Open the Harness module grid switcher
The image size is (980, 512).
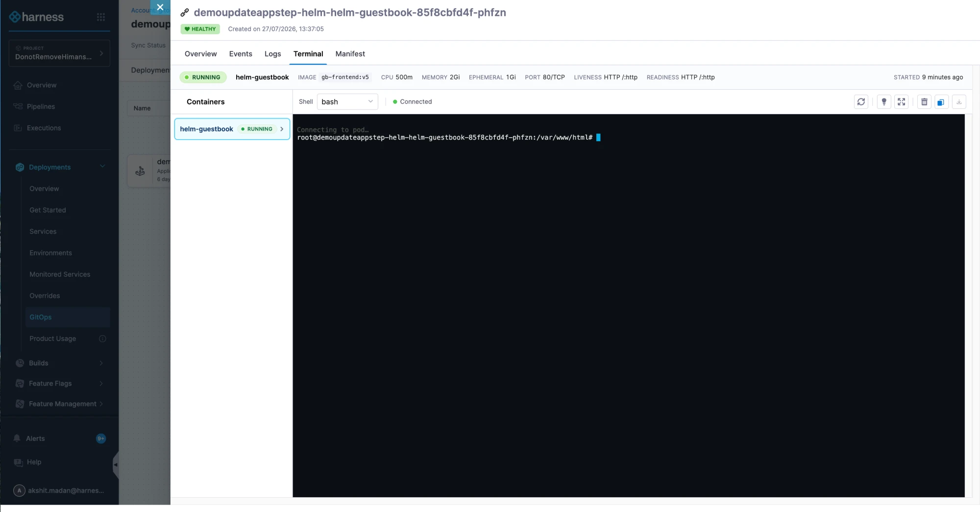coord(101,17)
